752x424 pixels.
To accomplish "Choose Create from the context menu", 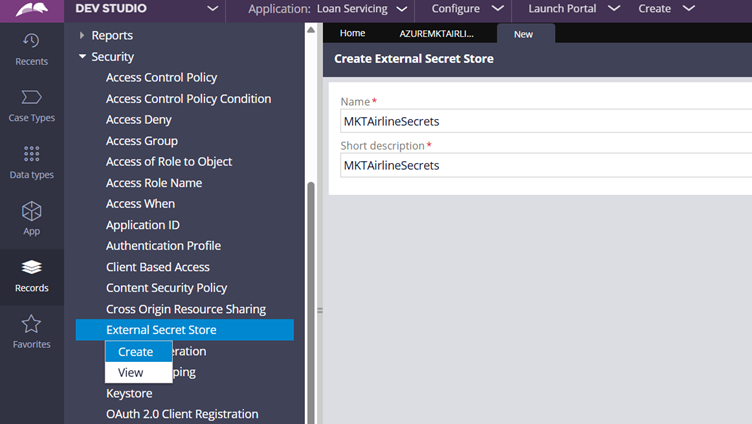I will click(x=136, y=352).
